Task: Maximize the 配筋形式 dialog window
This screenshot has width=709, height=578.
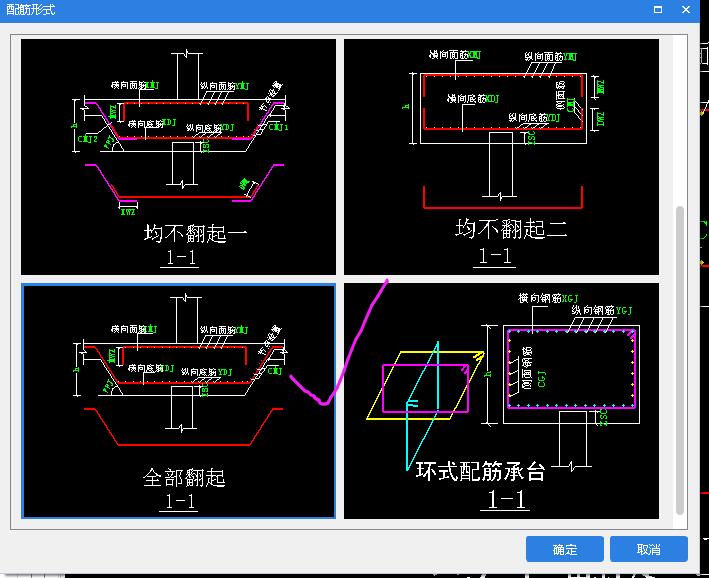Action: 658,9
